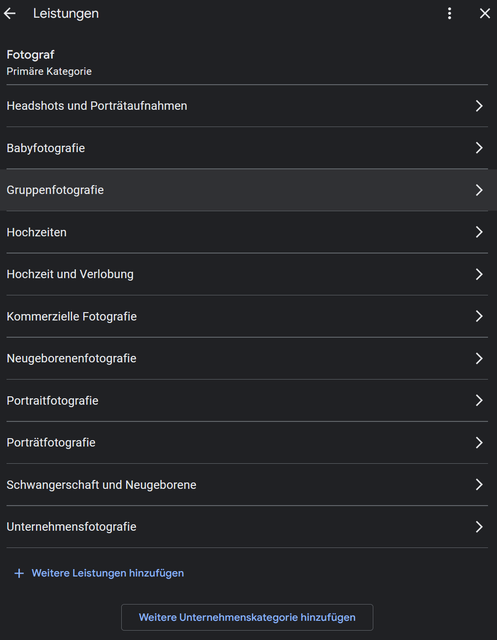Click Weitere Leistungen hinzufügen link
Screen dimensions: 497x640
click(x=108, y=573)
